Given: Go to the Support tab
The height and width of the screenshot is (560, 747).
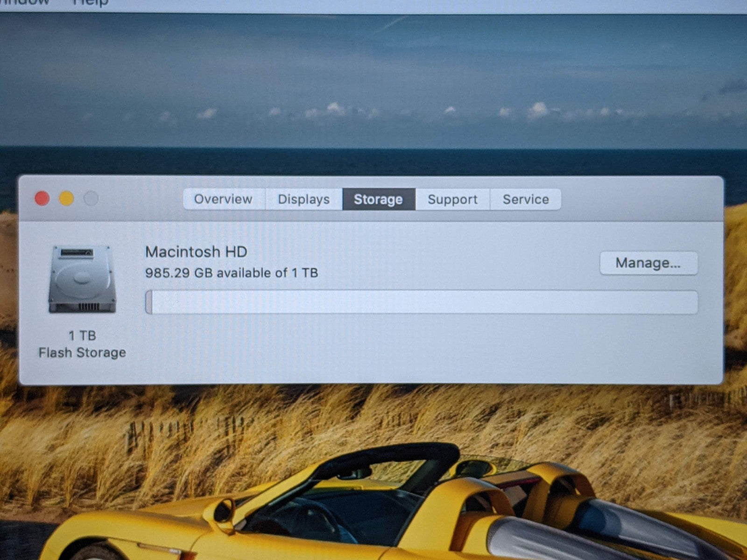Looking at the screenshot, I should (x=452, y=199).
